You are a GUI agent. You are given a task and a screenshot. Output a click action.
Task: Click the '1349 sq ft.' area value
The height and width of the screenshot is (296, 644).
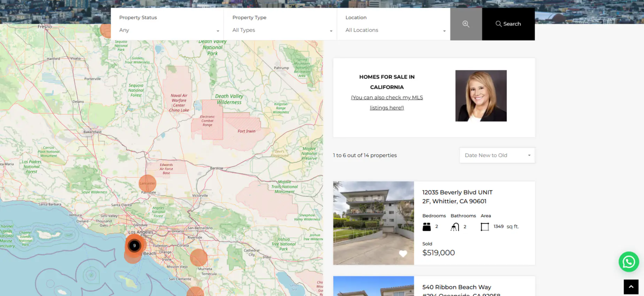506,226
